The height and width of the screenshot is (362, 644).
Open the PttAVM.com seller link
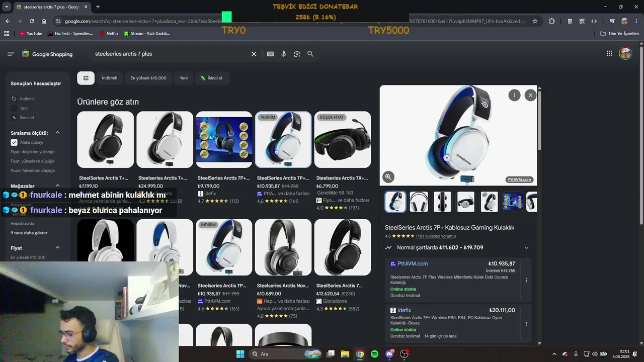click(413, 263)
